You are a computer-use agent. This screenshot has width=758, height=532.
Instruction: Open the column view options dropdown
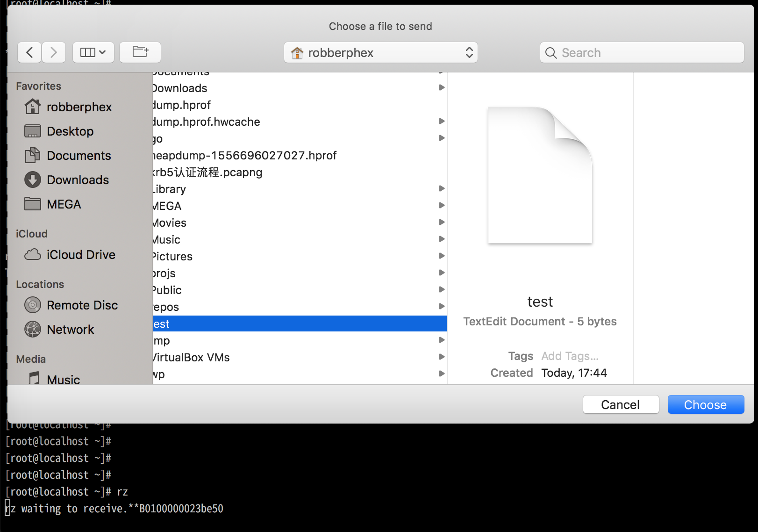[93, 52]
